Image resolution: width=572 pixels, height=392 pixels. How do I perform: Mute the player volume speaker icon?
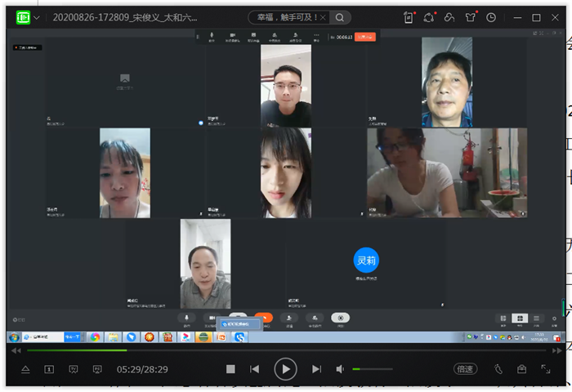pyautogui.click(x=340, y=369)
